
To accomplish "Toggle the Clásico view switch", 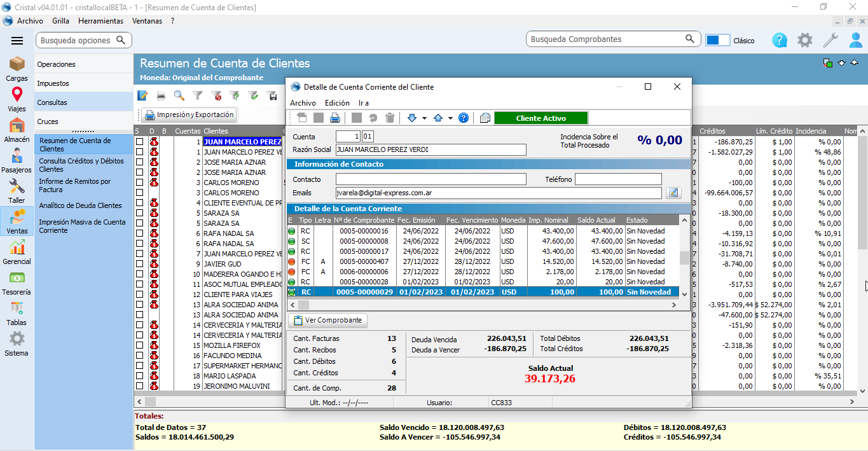I will [717, 40].
